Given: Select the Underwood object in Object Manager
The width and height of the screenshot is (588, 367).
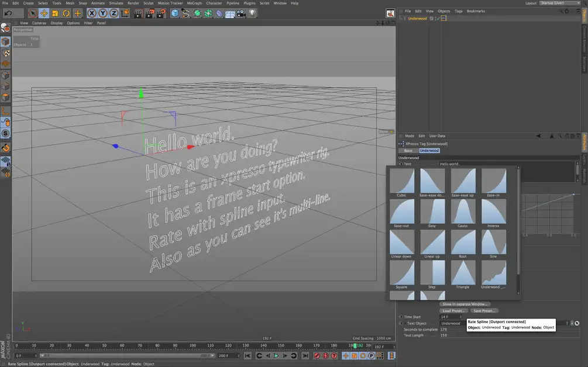Looking at the screenshot, I should (x=417, y=18).
